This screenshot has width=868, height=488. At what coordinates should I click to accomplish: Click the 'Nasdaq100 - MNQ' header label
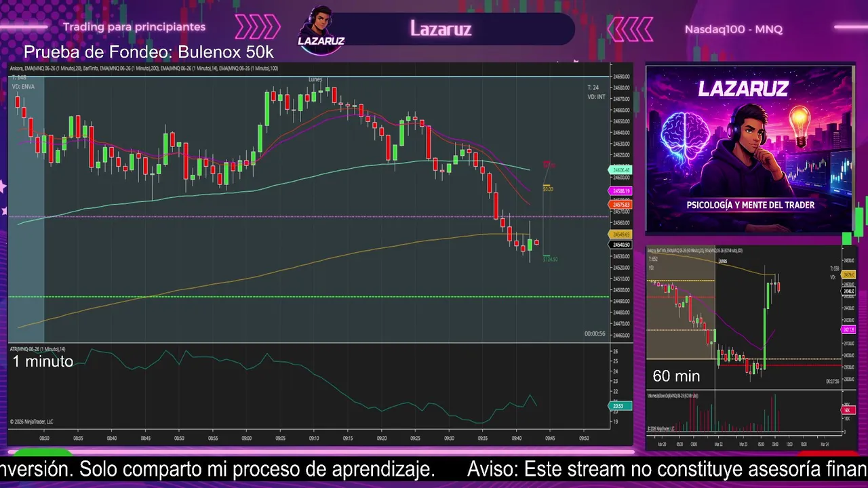click(734, 29)
